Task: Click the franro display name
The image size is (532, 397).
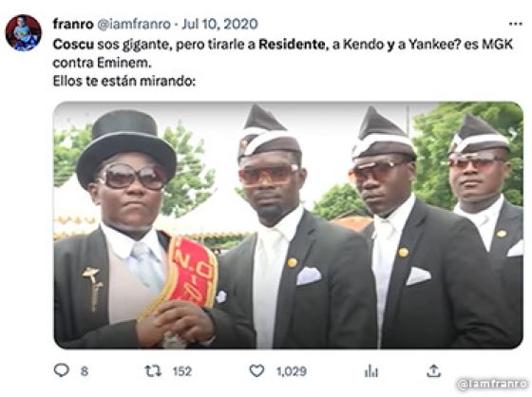Action: tap(73, 24)
